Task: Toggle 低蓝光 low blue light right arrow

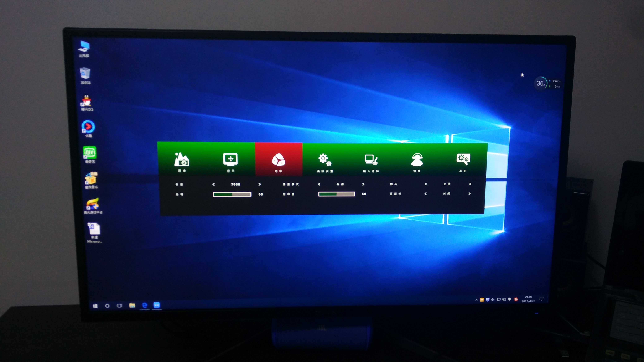Action: (x=470, y=194)
